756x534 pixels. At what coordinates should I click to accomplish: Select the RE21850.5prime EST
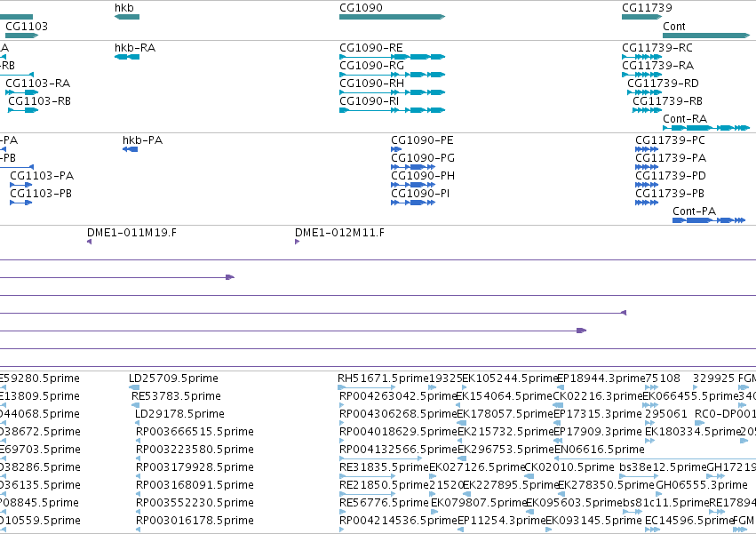click(x=368, y=494)
